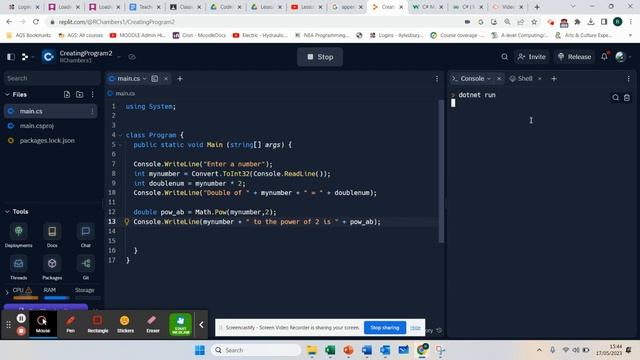This screenshot has height=360, width=640.
Task: Click the RAM usage bar
Action: [56, 298]
